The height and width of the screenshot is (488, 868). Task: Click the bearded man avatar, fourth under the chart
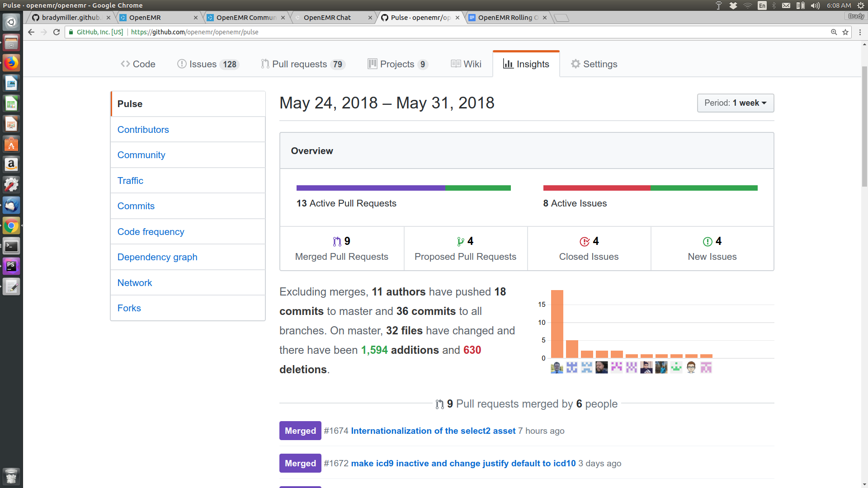[602, 367]
